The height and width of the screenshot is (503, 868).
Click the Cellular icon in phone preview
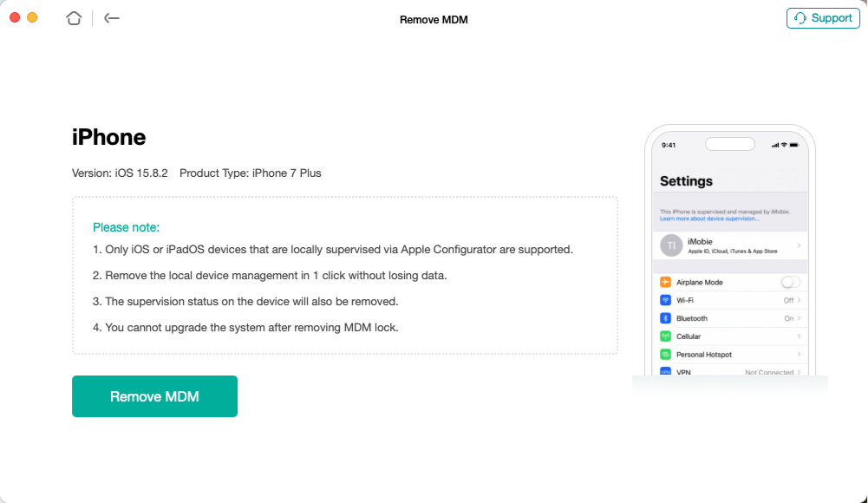point(665,336)
